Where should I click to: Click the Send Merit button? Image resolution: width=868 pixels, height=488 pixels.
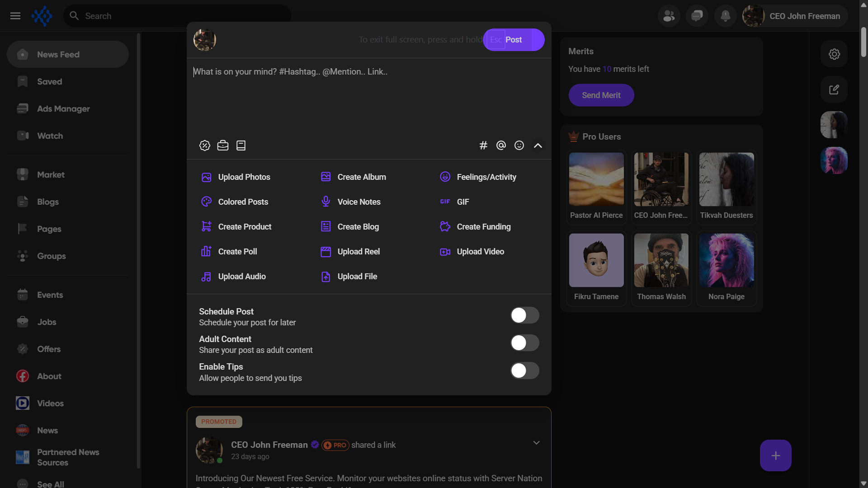pos(601,95)
